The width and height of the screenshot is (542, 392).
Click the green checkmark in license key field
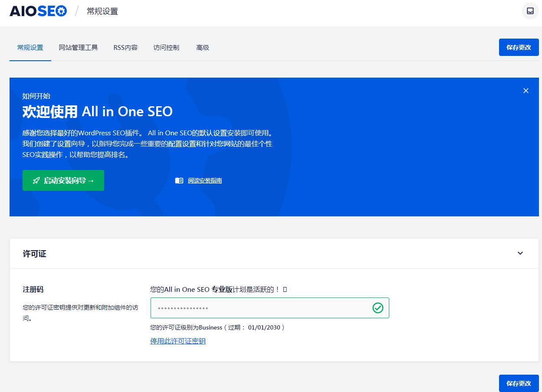[378, 308]
